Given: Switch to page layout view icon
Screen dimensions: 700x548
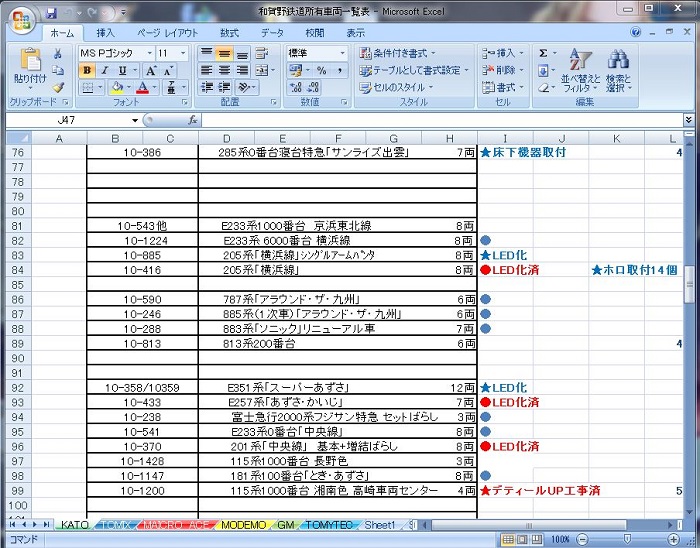Looking at the screenshot, I should click(x=522, y=540).
